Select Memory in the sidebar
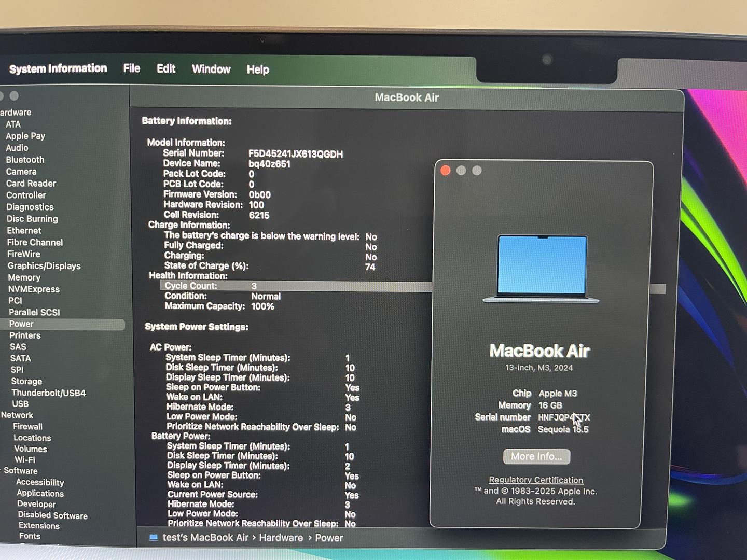The height and width of the screenshot is (560, 747). pos(24,277)
